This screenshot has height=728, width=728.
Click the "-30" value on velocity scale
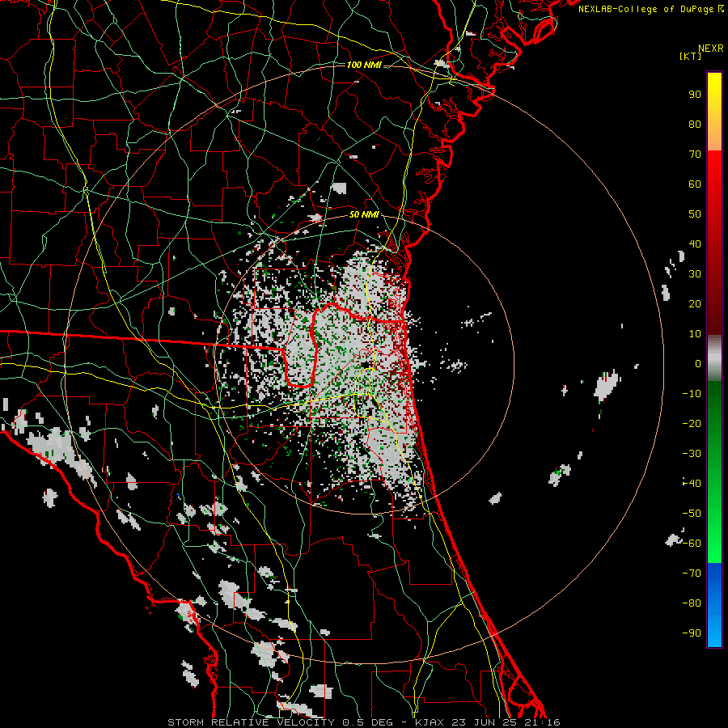pos(692,454)
